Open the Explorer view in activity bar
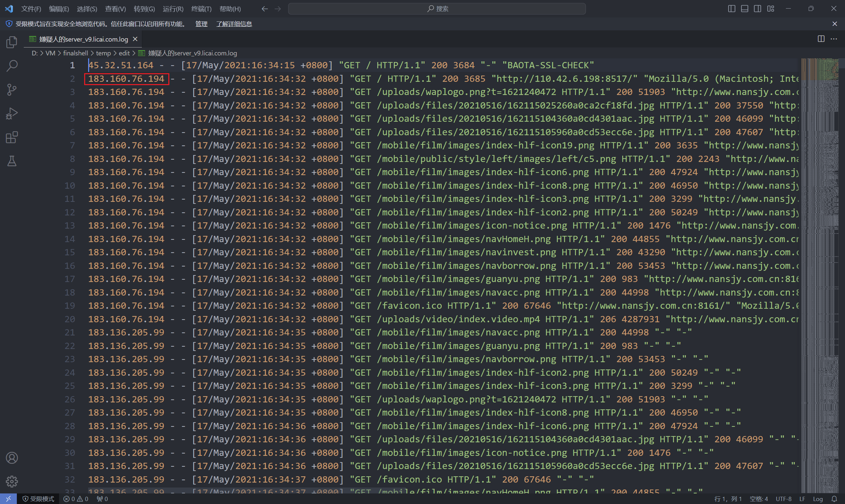 [x=12, y=42]
